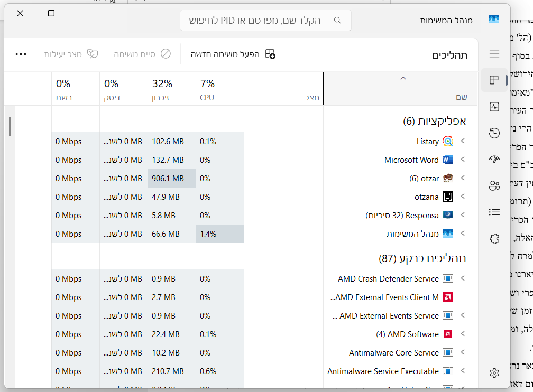Expand the Task Manager process row
This screenshot has width=533, height=392.
(x=463, y=234)
